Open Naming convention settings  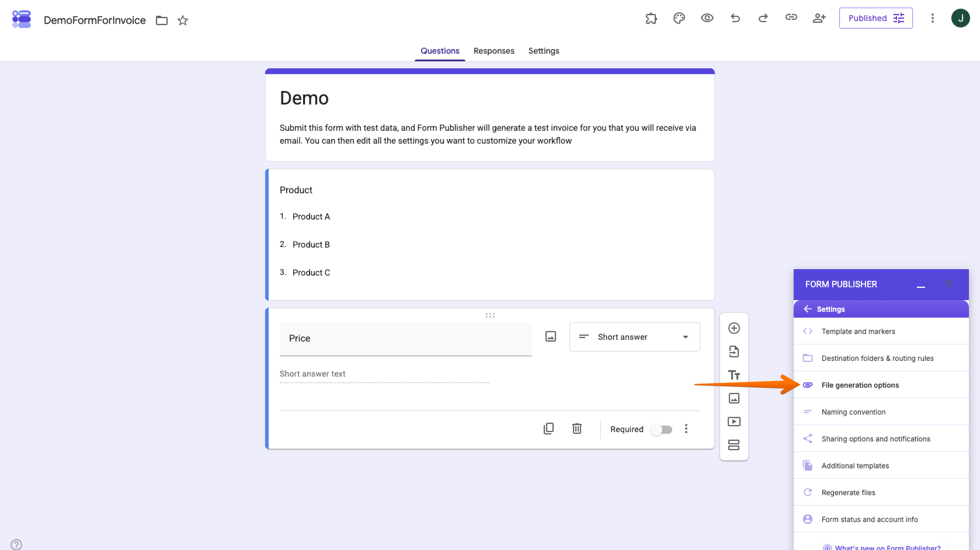[881, 411]
